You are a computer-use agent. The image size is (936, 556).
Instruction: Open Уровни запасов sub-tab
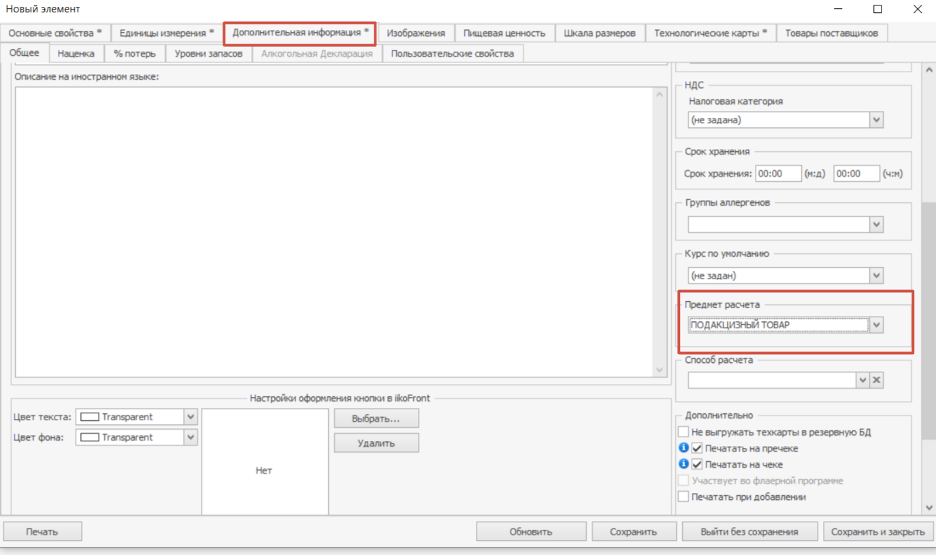click(208, 53)
